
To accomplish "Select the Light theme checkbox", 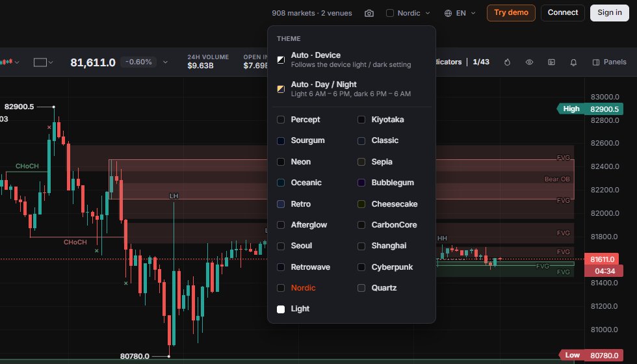I will (x=281, y=309).
